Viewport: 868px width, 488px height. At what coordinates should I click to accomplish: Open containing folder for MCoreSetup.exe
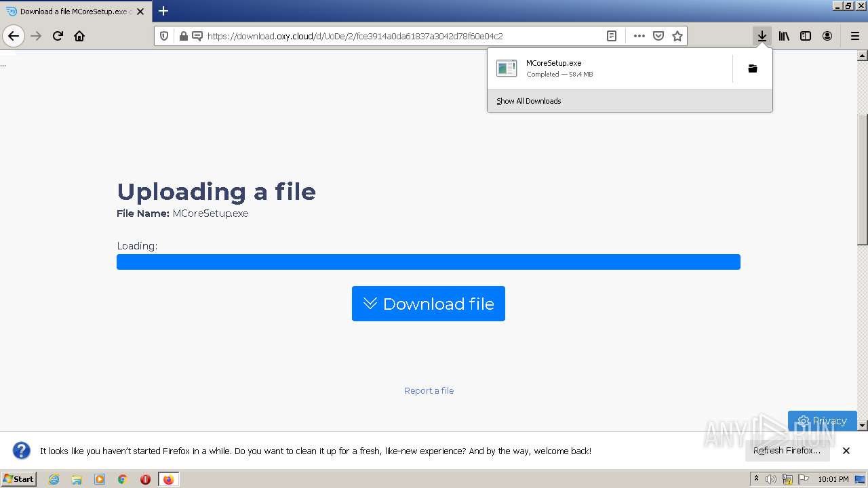click(753, 68)
